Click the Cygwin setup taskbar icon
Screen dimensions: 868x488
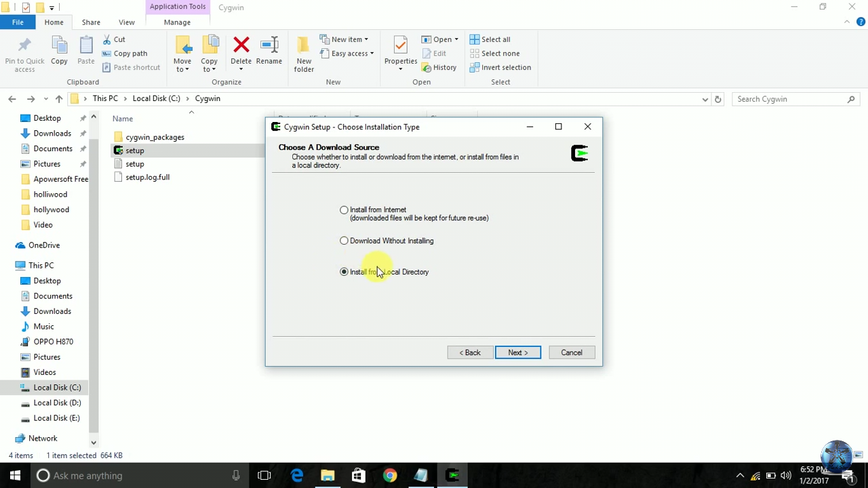(452, 476)
